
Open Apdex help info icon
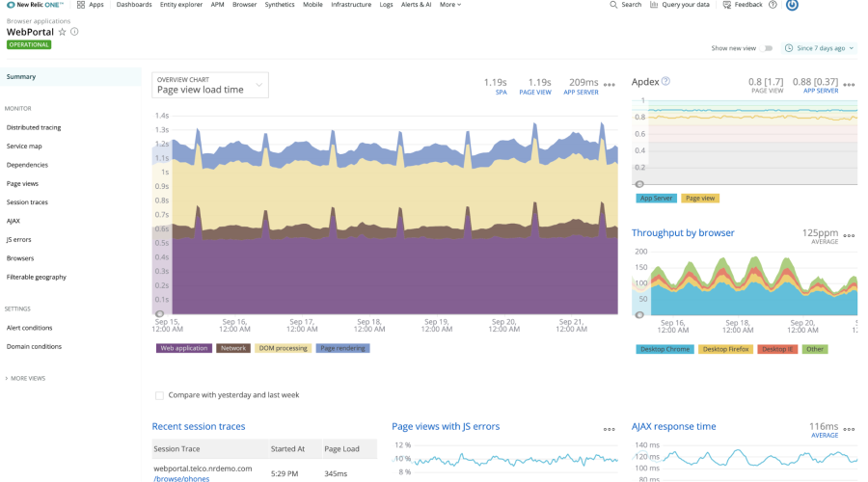665,82
